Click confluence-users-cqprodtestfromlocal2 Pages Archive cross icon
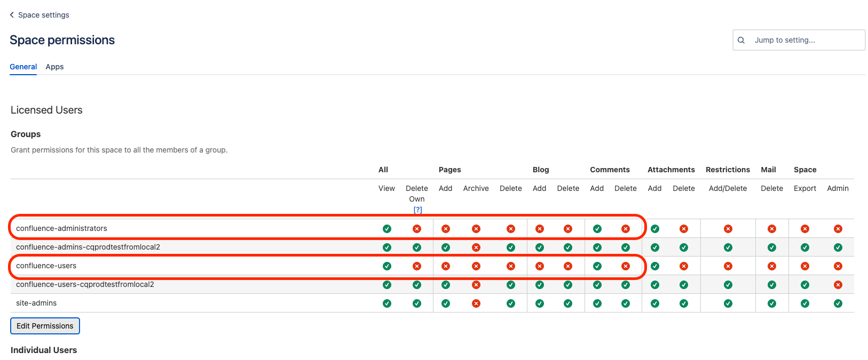Image resolution: width=868 pixels, height=360 pixels. pos(476,285)
